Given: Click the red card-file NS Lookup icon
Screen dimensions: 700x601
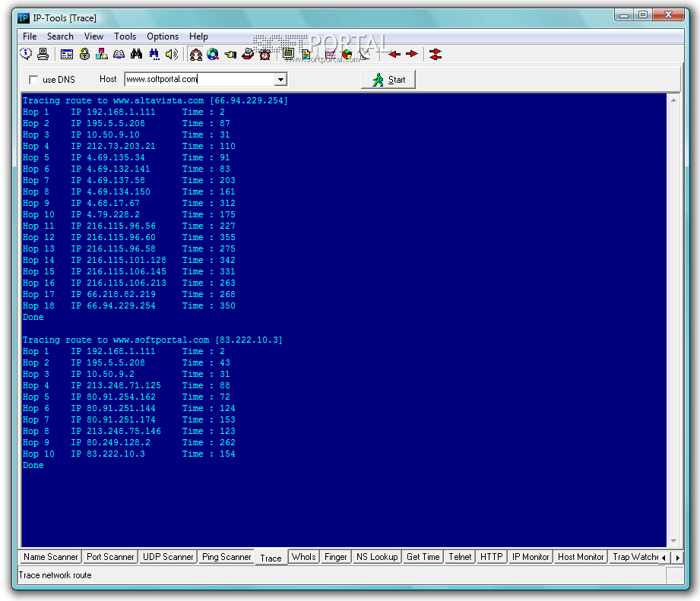Looking at the screenshot, I should tap(248, 55).
